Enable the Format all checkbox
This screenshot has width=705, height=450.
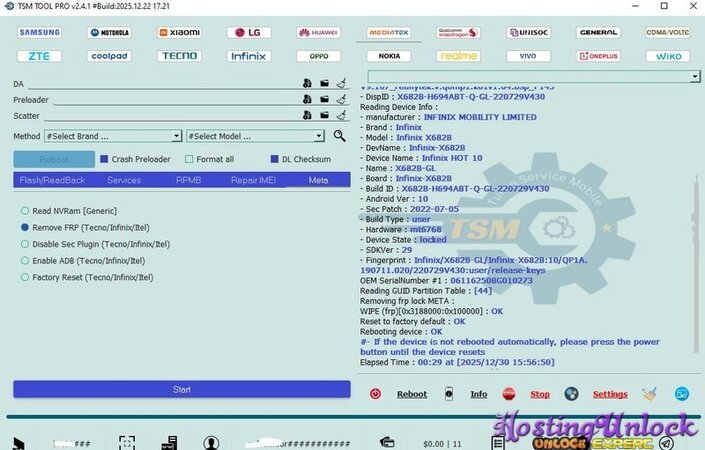[189, 159]
